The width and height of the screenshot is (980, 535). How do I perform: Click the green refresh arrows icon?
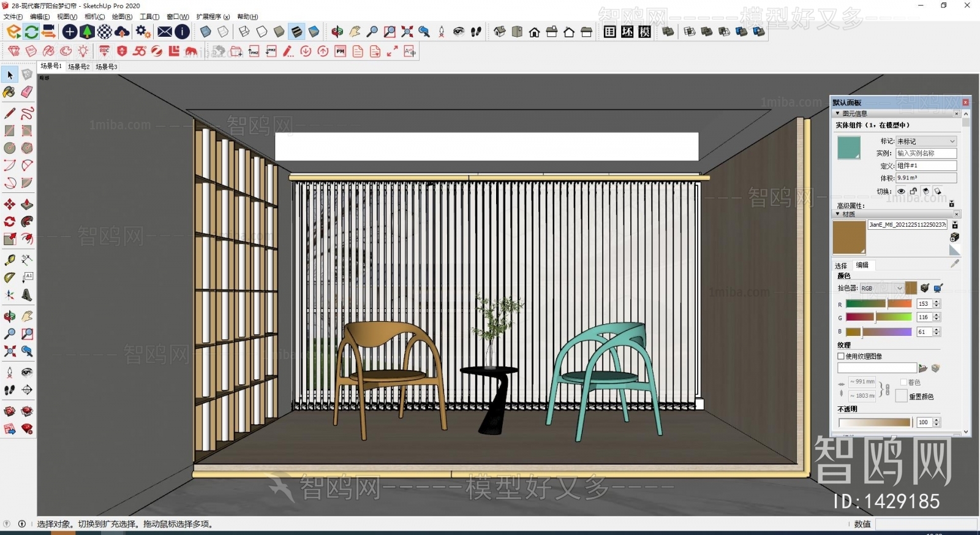click(32, 31)
